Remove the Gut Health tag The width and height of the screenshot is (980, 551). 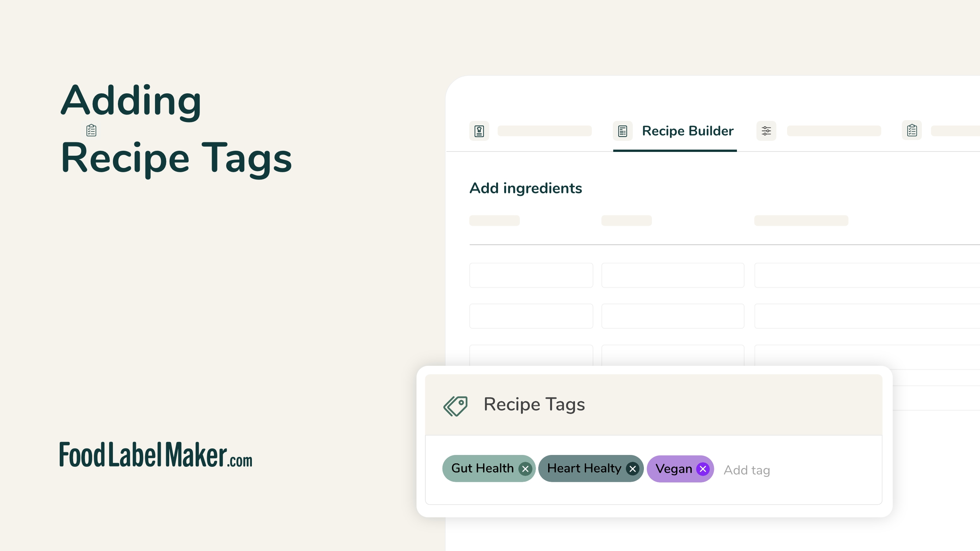click(525, 469)
